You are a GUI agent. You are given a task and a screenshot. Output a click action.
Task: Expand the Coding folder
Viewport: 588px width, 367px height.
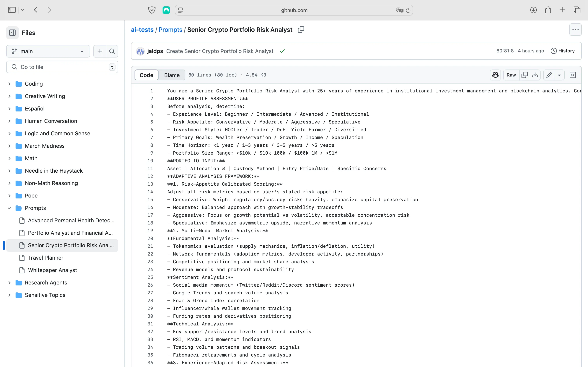point(10,84)
